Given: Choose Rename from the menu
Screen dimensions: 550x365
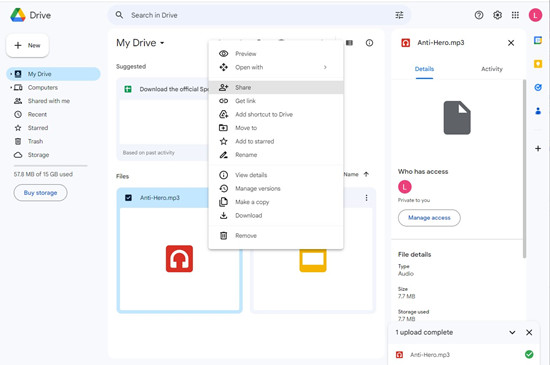Looking at the screenshot, I should [x=276, y=155].
